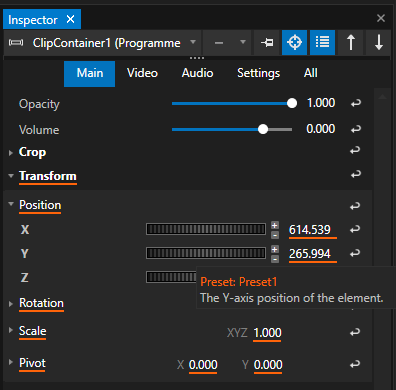Click the Opacity slider handle
396x390 pixels.
tap(292, 103)
